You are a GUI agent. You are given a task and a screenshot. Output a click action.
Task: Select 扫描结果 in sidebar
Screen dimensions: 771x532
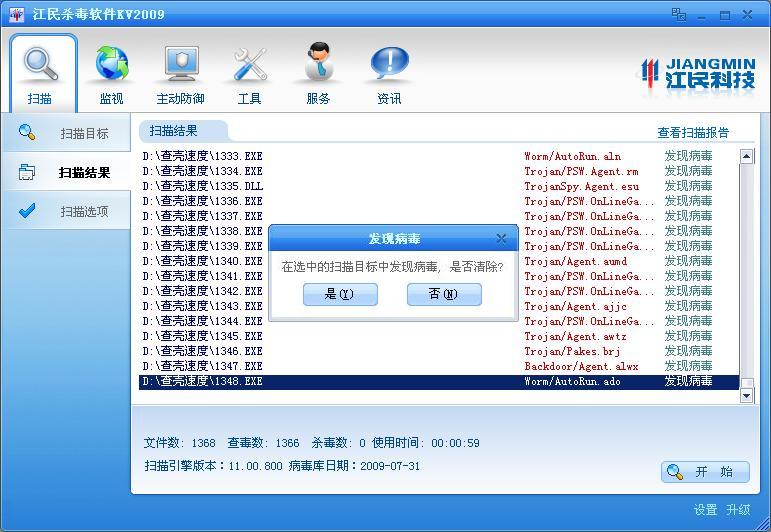tap(66, 172)
